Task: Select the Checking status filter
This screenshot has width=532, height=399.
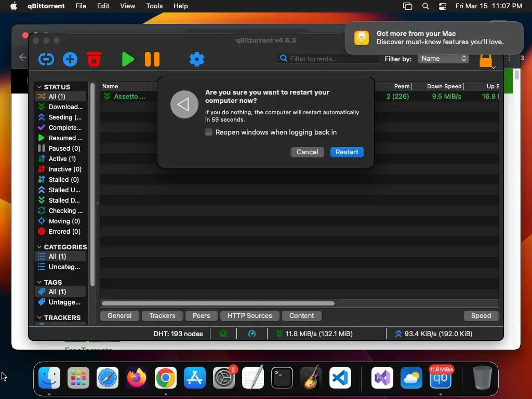Action: 60,211
